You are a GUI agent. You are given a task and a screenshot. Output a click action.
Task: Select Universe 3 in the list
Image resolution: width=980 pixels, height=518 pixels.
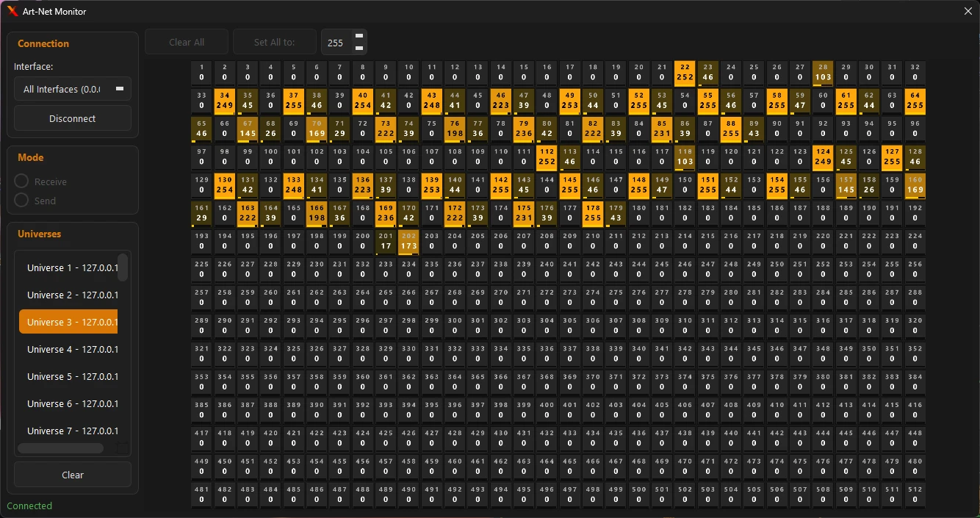point(68,322)
